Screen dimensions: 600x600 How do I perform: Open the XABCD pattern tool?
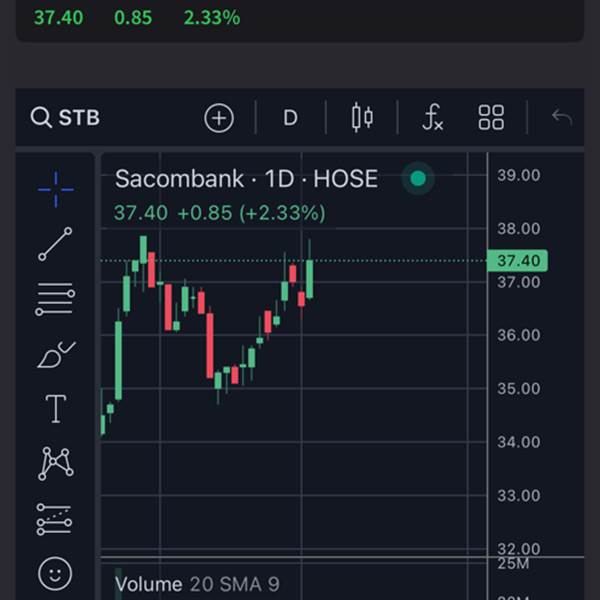56,463
